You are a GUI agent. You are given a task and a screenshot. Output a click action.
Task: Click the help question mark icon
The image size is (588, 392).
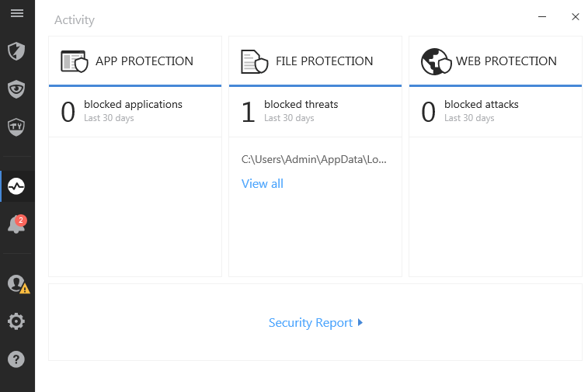click(17, 359)
